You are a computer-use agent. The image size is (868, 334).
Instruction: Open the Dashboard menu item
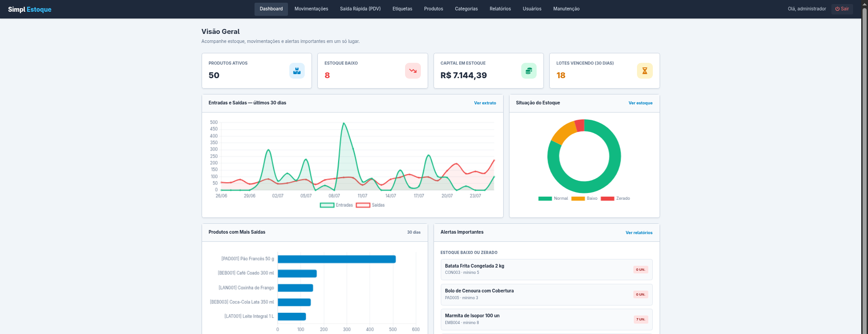click(x=271, y=9)
